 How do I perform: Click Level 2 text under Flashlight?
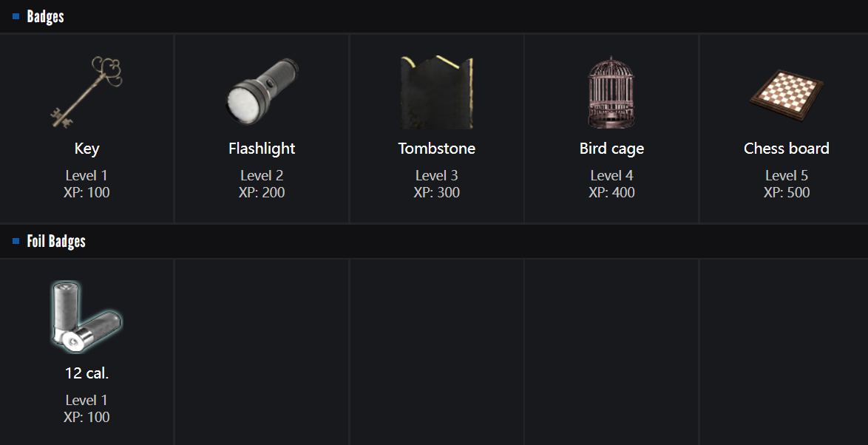point(262,176)
